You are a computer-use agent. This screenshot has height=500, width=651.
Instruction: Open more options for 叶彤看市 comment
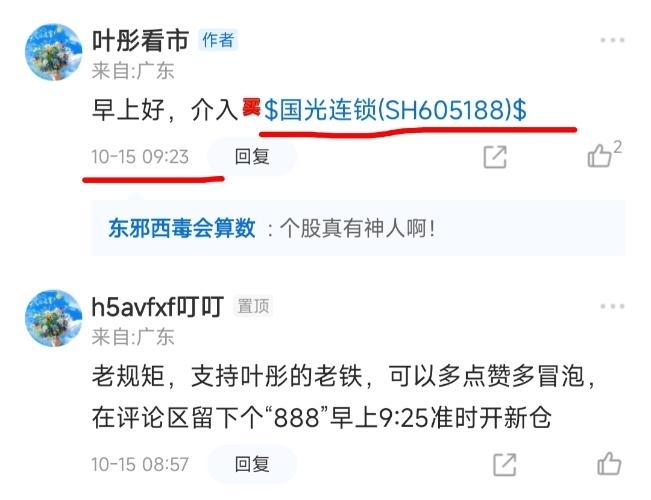(x=612, y=40)
